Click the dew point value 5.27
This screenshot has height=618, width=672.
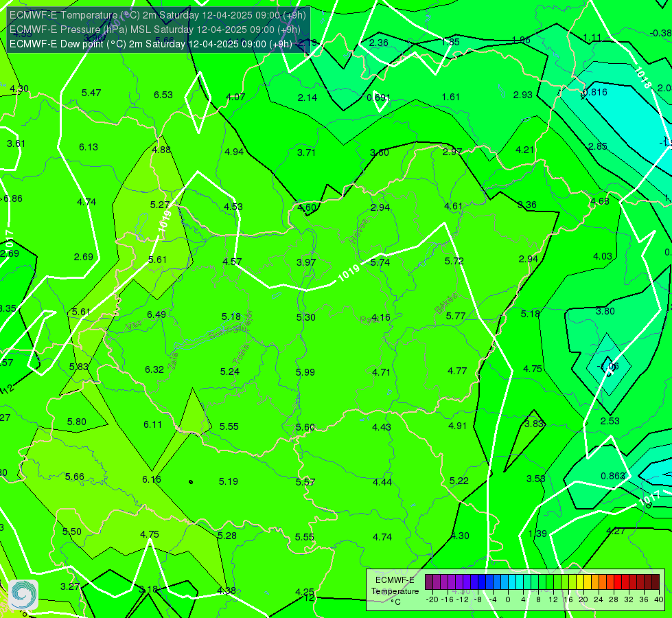click(x=160, y=205)
